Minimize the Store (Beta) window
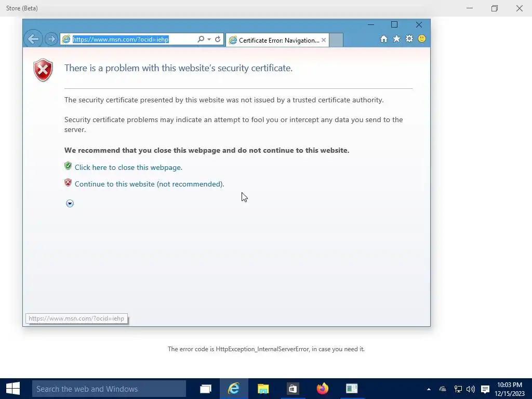Image resolution: width=532 pixels, height=399 pixels. [470, 8]
